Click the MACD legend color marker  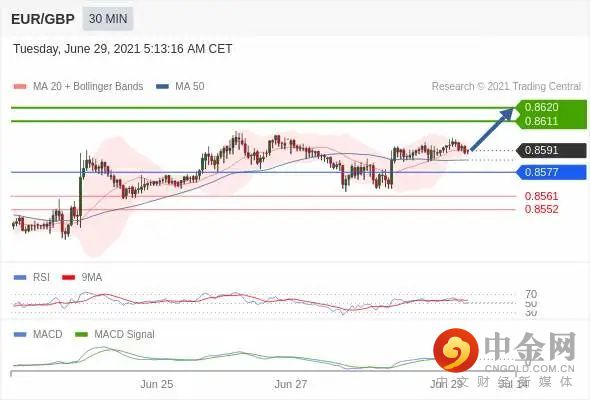pos(20,334)
